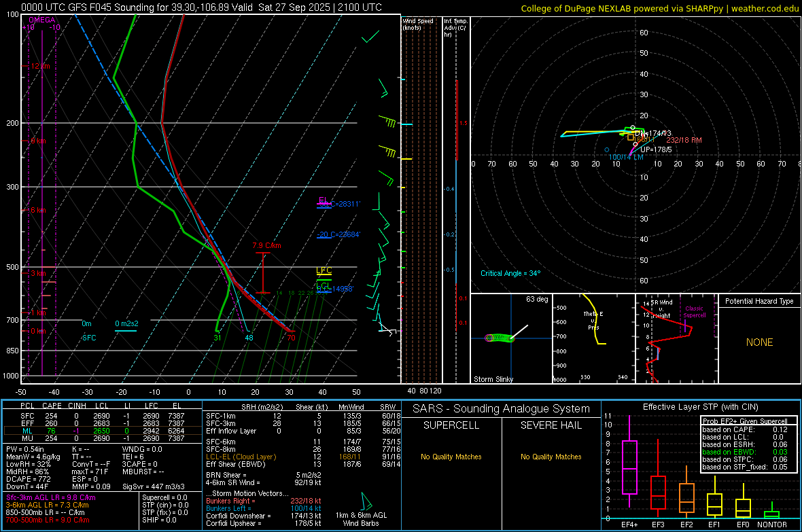Click the Potential Hazard Type header
Screen dimensions: 802x532
(759, 301)
